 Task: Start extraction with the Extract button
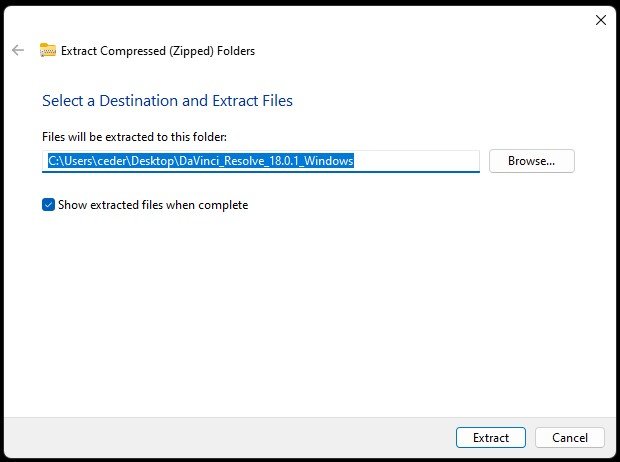pos(491,437)
